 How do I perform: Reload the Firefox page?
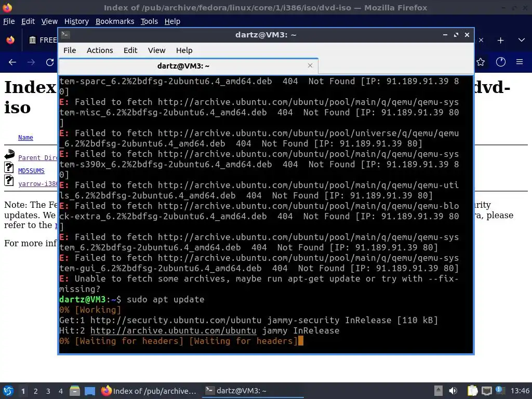[x=50, y=62]
